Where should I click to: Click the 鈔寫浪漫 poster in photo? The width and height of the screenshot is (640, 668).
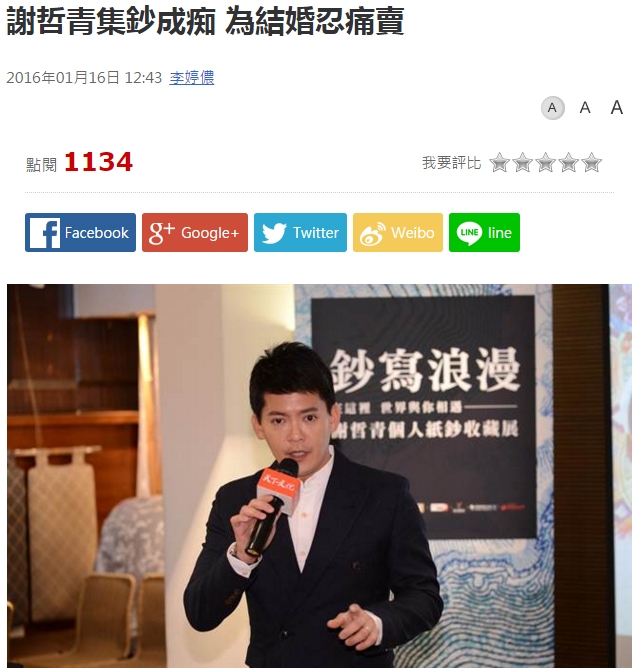point(424,415)
